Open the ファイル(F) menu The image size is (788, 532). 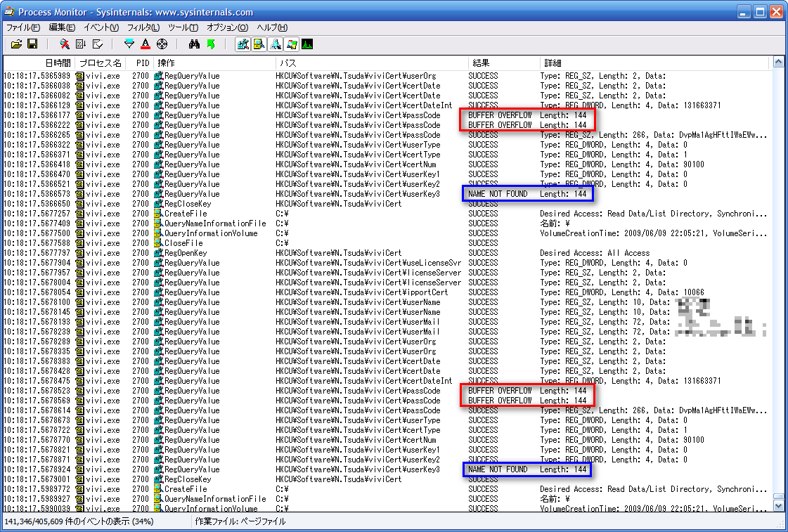(x=22, y=27)
